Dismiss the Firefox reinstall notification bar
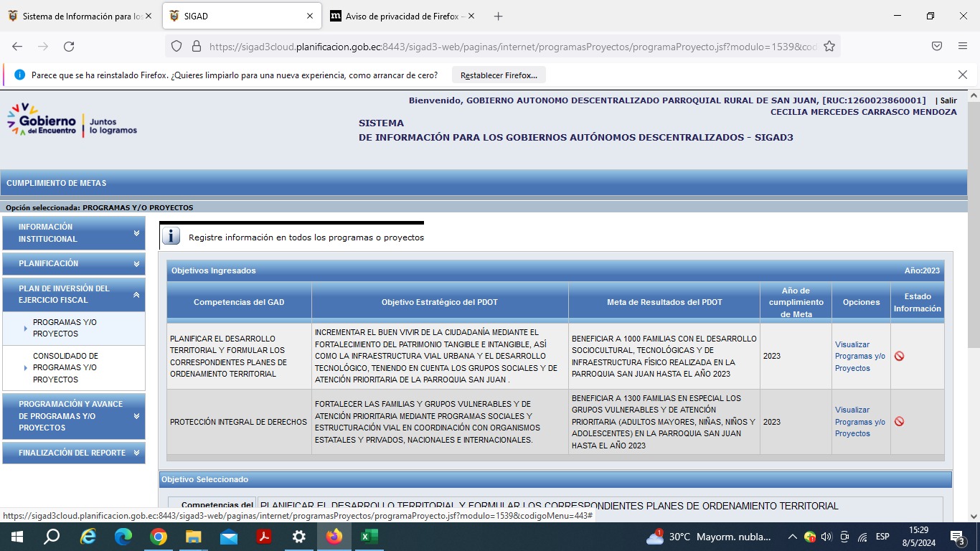 (x=963, y=75)
